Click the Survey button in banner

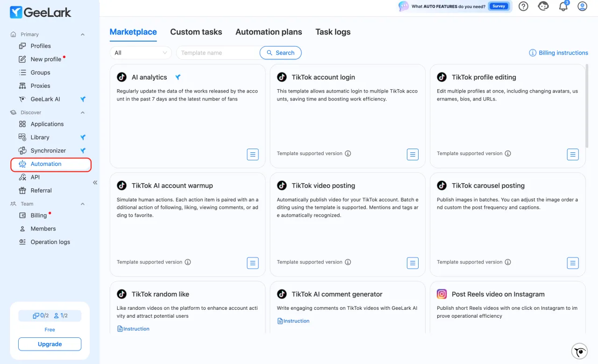[498, 6]
